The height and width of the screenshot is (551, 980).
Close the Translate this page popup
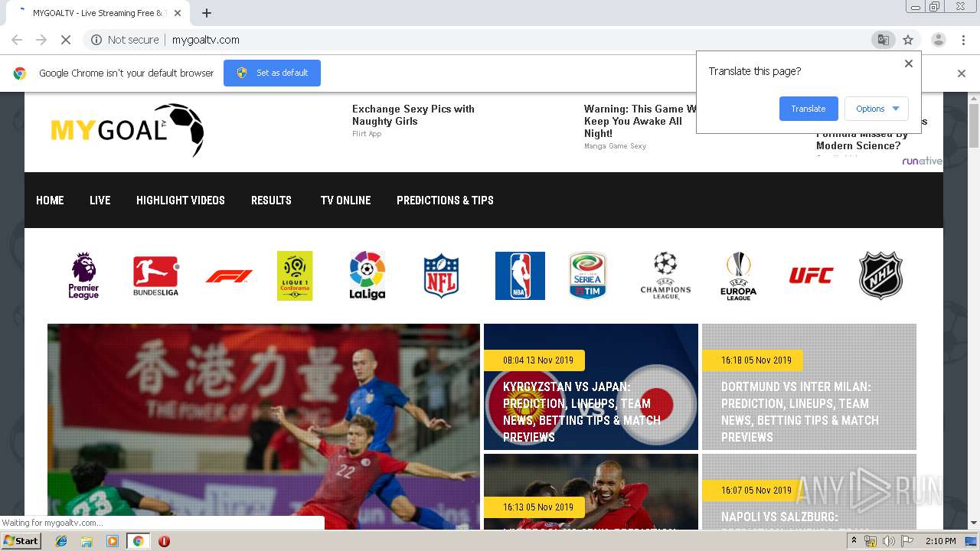(x=909, y=64)
